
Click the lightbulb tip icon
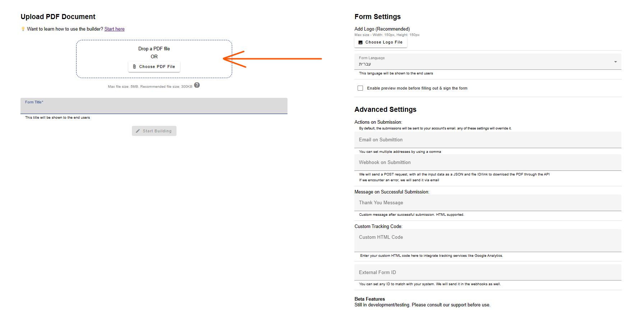pos(23,29)
